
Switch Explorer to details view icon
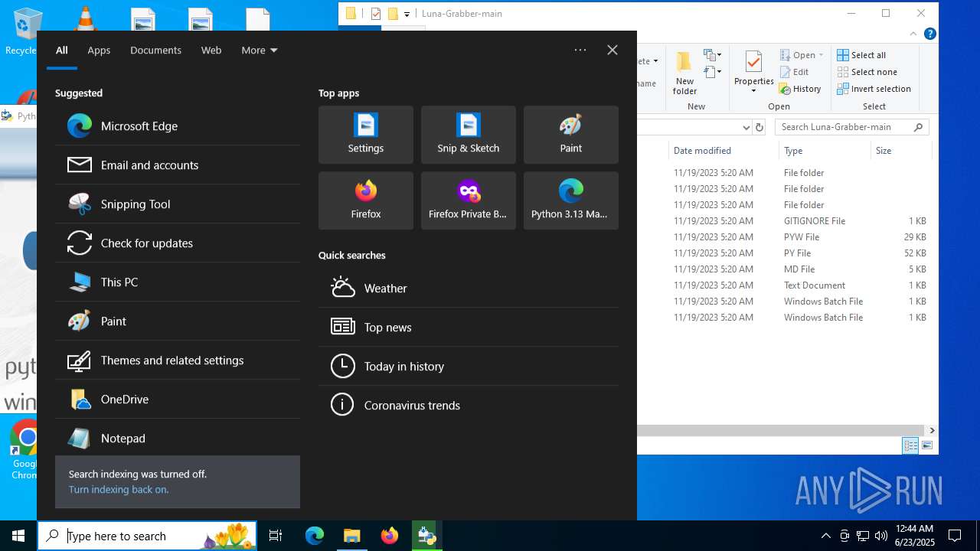[910, 445]
